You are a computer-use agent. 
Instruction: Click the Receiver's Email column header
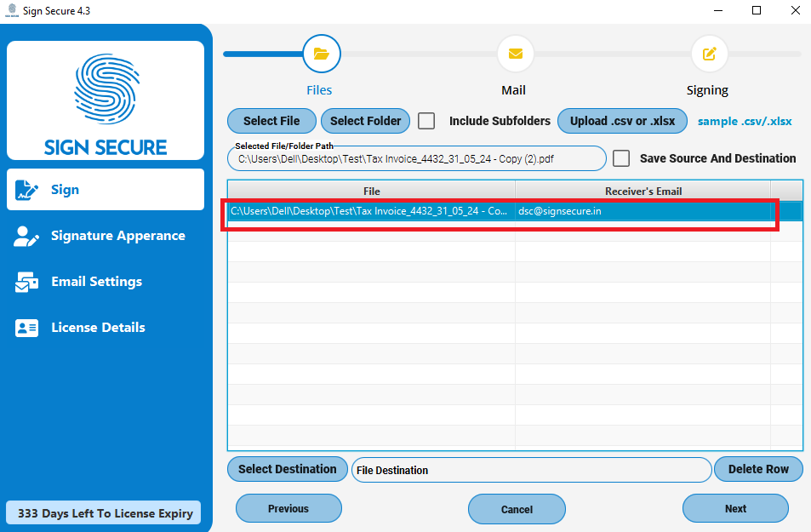[643, 191]
